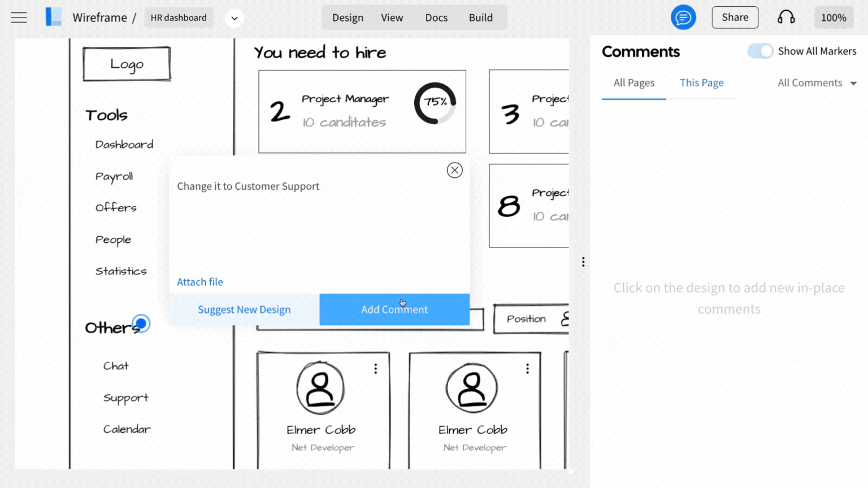Click the Attach file link
Image resolution: width=868 pixels, height=488 pixels.
[x=199, y=282]
